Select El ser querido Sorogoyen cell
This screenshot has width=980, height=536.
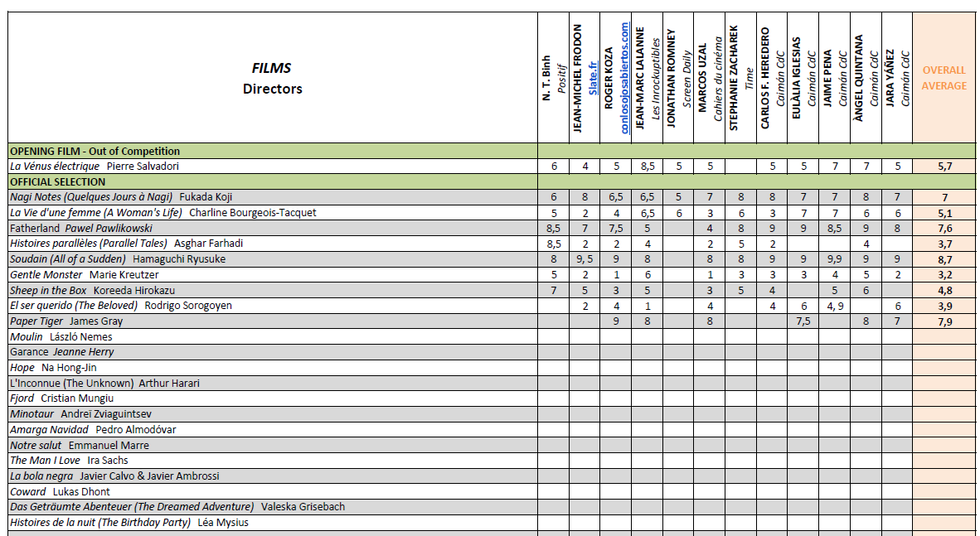(273, 306)
